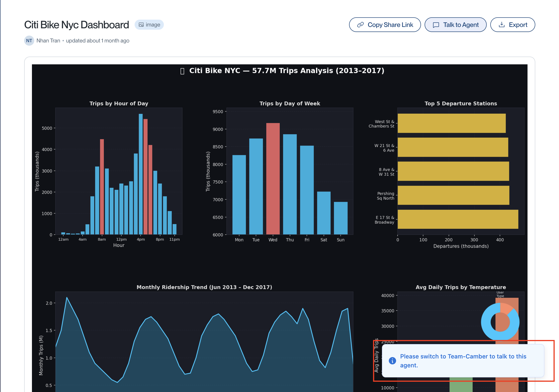Click the Copy Share Link button
The width and height of the screenshot is (559, 392).
click(x=385, y=25)
